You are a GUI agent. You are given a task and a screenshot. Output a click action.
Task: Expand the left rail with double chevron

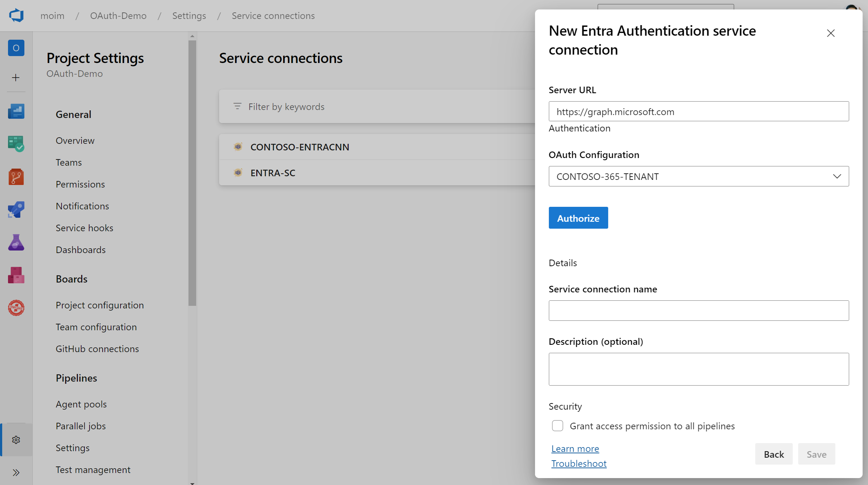pos(16,473)
